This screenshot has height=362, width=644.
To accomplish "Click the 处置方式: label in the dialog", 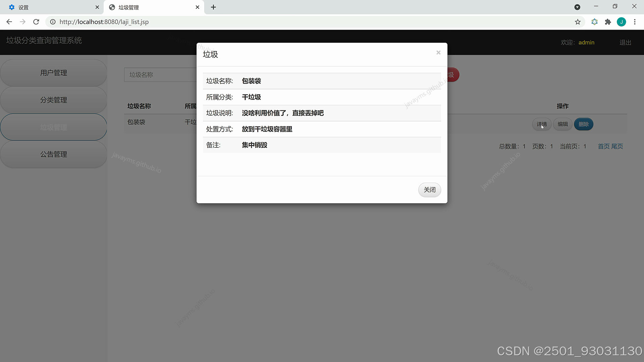I will [x=219, y=129].
